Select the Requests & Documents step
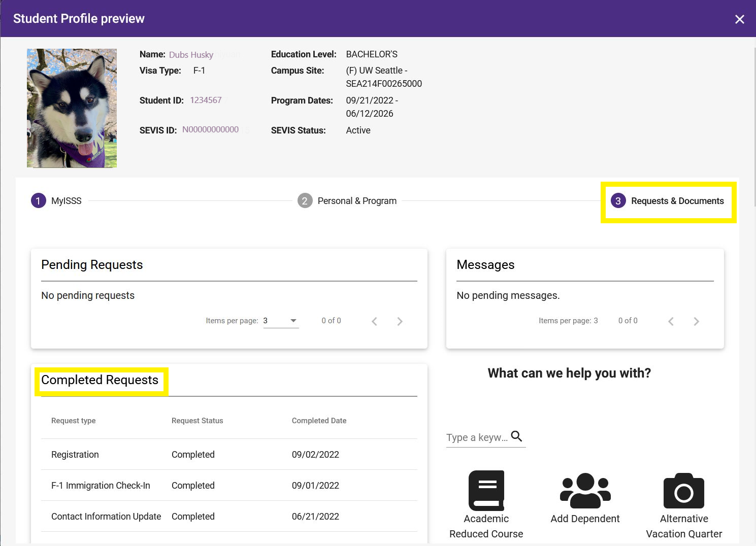The width and height of the screenshot is (756, 546). tap(668, 201)
